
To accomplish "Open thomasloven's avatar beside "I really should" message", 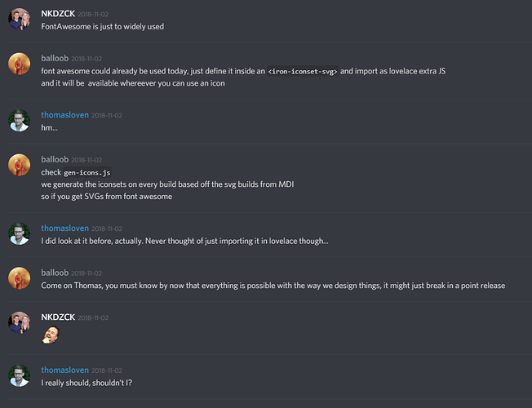I will [x=20, y=375].
